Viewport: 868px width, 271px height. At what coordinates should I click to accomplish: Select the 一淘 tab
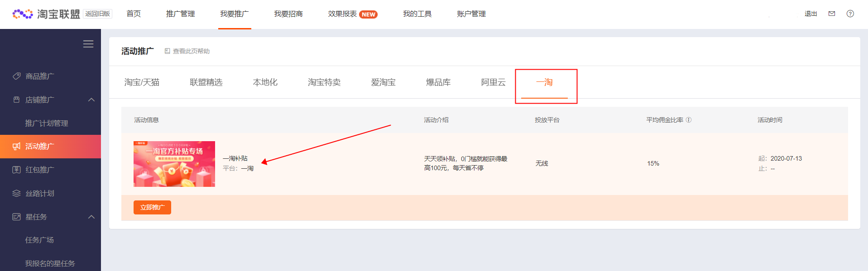pos(544,82)
